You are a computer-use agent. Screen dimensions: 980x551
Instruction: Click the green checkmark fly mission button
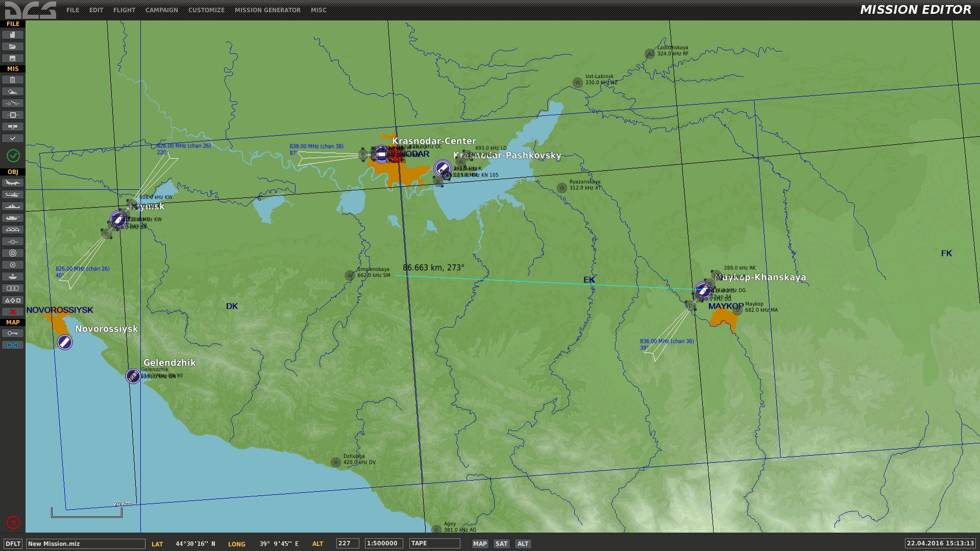(13, 156)
